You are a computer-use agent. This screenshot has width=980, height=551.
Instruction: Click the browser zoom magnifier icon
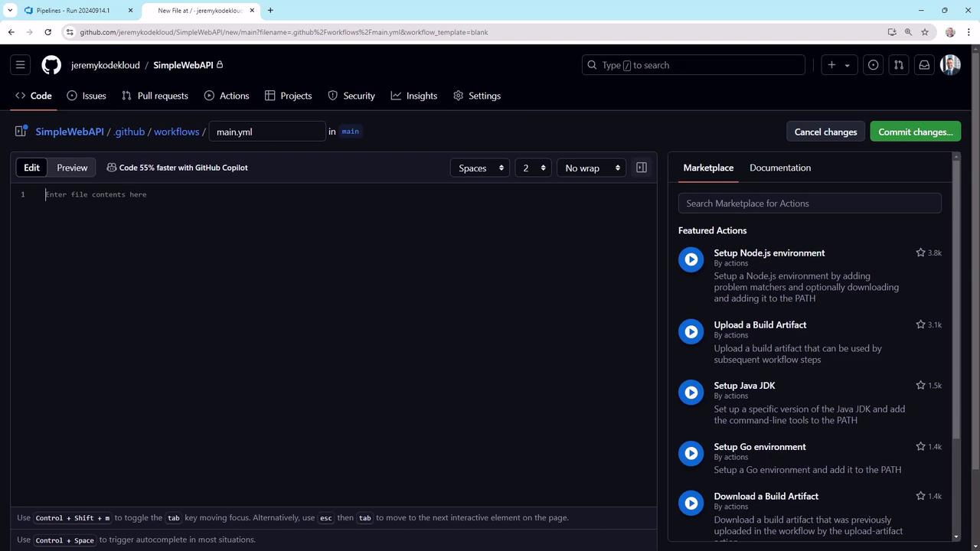(x=908, y=32)
